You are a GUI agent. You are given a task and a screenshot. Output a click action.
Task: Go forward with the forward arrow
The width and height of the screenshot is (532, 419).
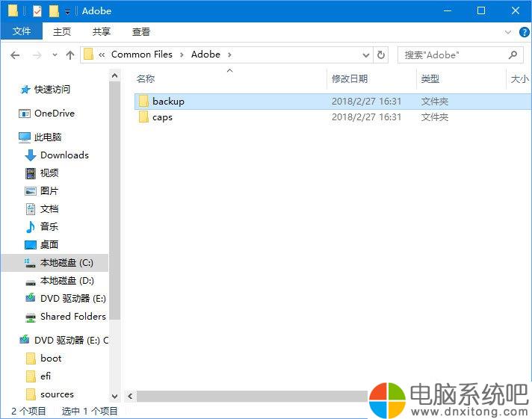[x=37, y=55]
